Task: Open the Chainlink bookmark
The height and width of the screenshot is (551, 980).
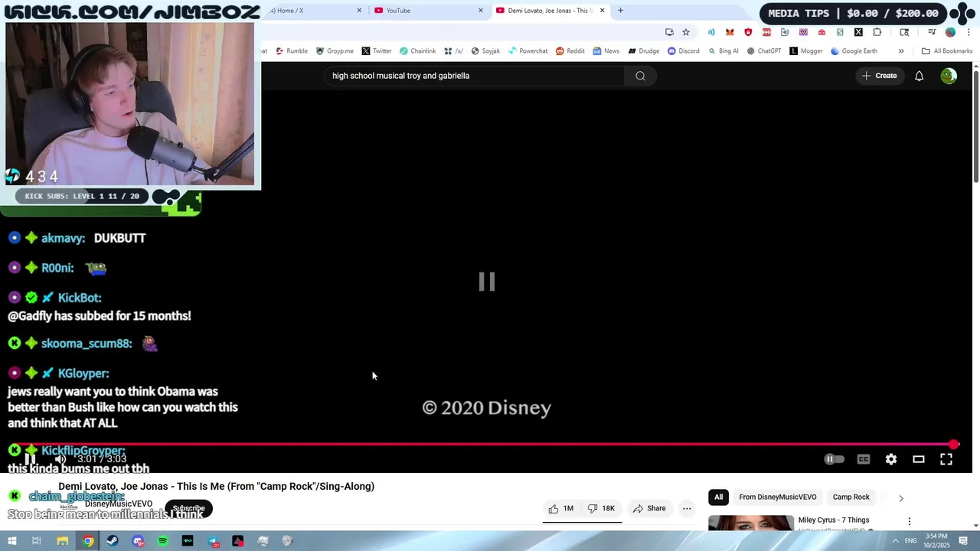Action: [x=417, y=51]
